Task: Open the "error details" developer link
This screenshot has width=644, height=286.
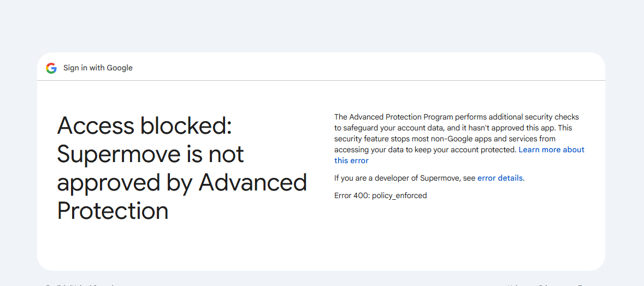Action: [x=500, y=178]
